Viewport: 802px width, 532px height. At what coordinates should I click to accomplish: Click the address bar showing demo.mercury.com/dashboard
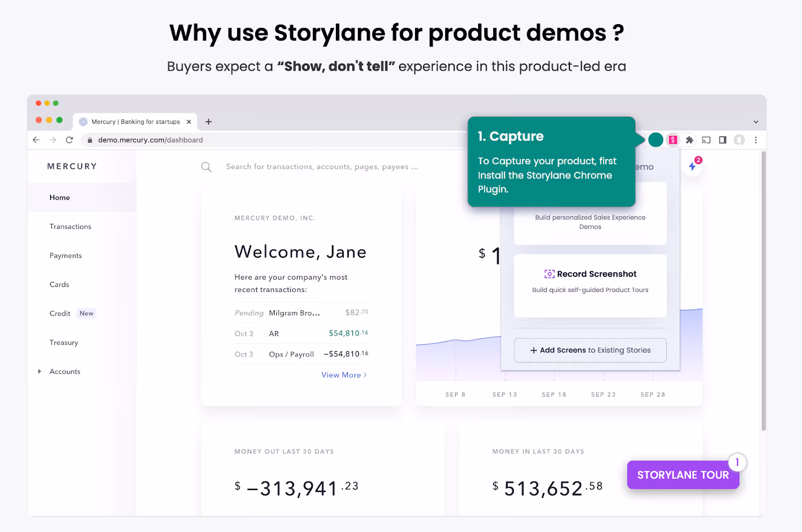(150, 140)
